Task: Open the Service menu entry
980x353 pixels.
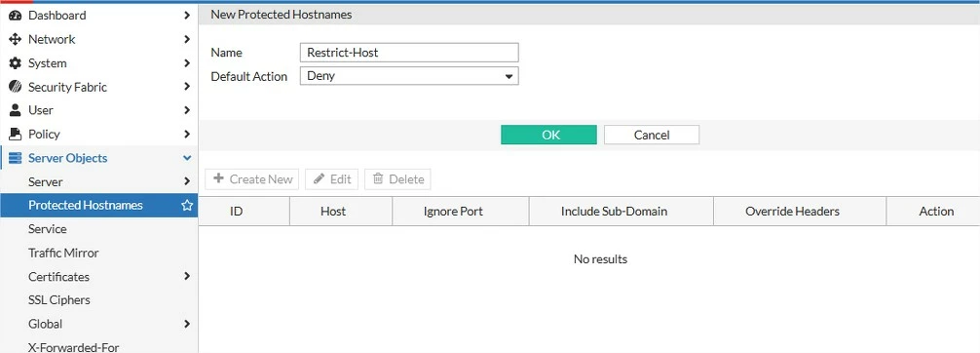Action: [x=98, y=229]
